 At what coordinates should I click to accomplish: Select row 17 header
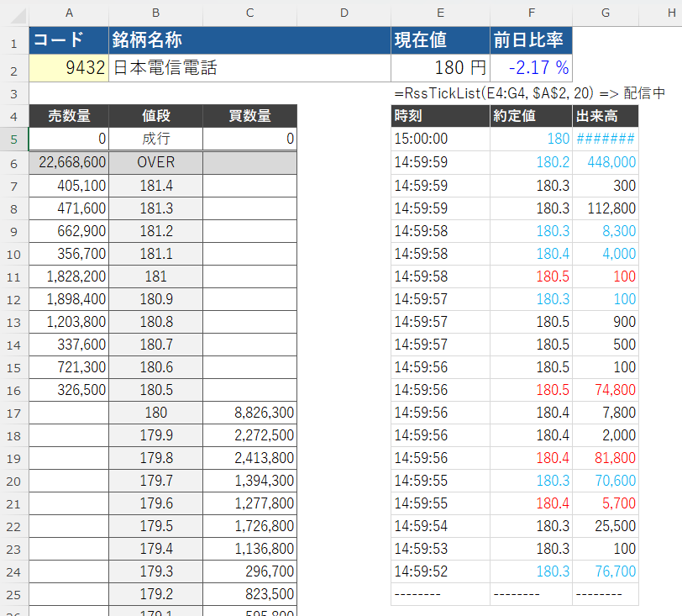(x=14, y=413)
